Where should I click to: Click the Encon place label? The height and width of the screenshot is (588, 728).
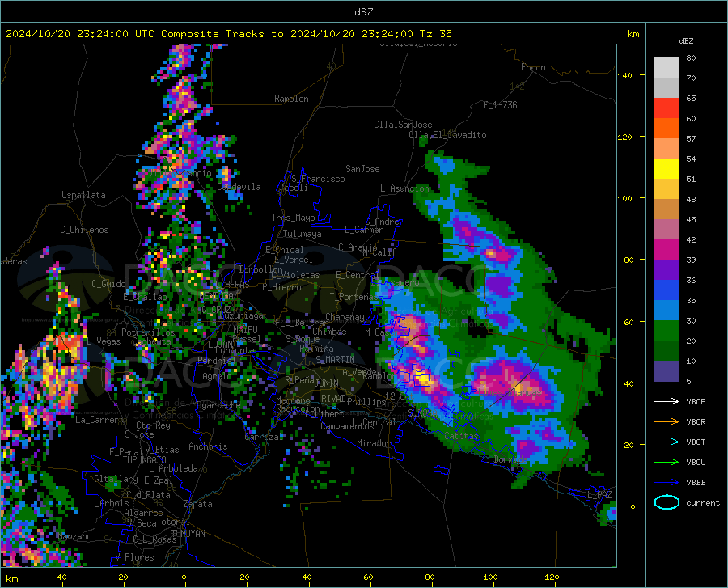tap(533, 67)
